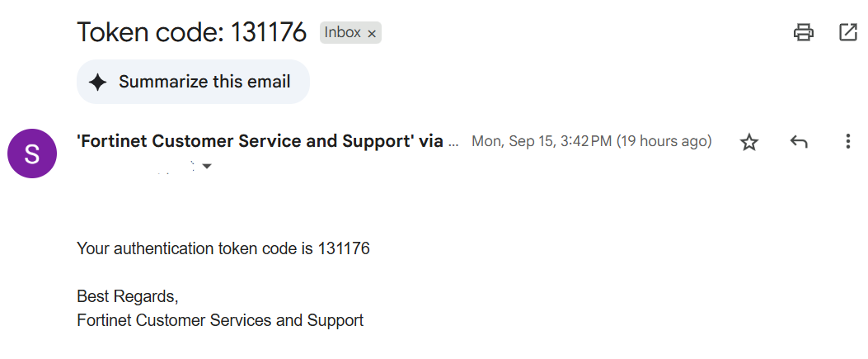Image resolution: width=868 pixels, height=359 pixels.
Task: Click the Token code: 131176 subject heading
Action: [191, 32]
